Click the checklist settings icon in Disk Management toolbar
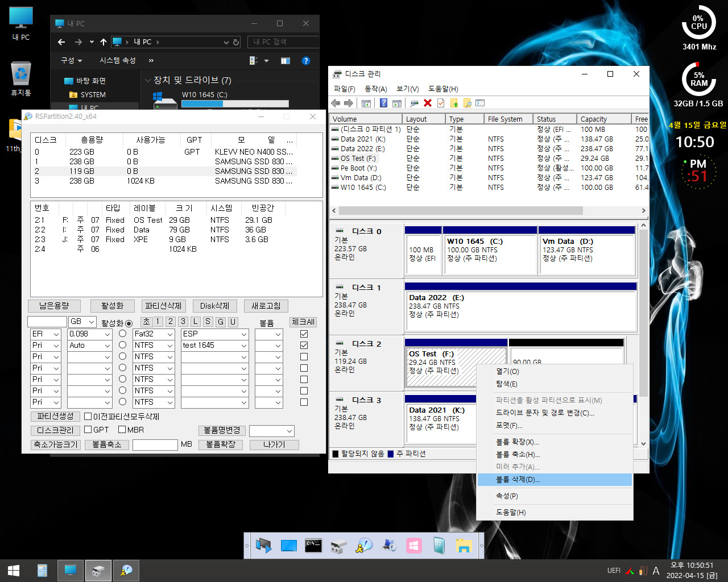The height and width of the screenshot is (582, 728). click(x=480, y=103)
